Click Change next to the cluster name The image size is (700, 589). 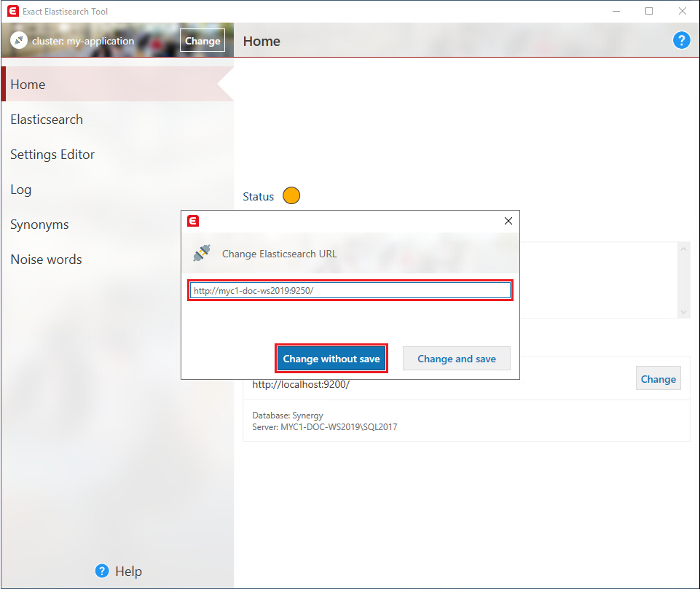point(202,41)
